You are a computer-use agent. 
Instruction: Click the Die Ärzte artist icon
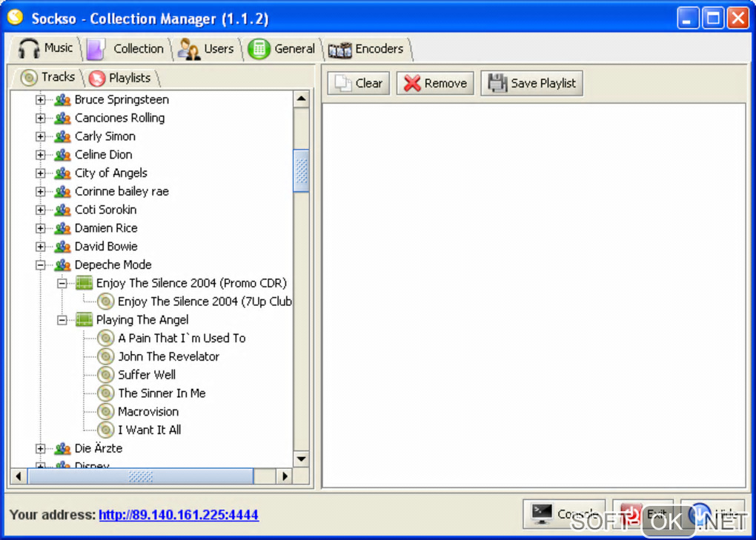(63, 448)
